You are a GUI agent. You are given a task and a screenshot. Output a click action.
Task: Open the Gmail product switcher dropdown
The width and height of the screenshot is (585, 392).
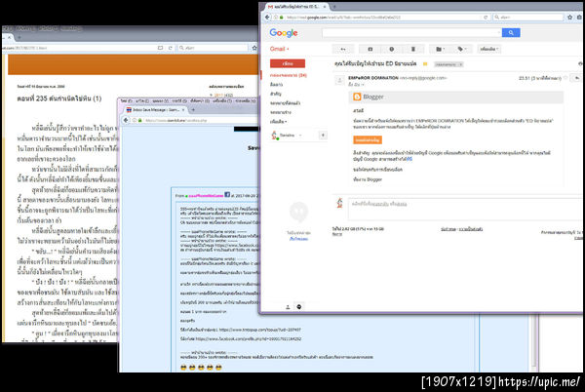tap(279, 49)
